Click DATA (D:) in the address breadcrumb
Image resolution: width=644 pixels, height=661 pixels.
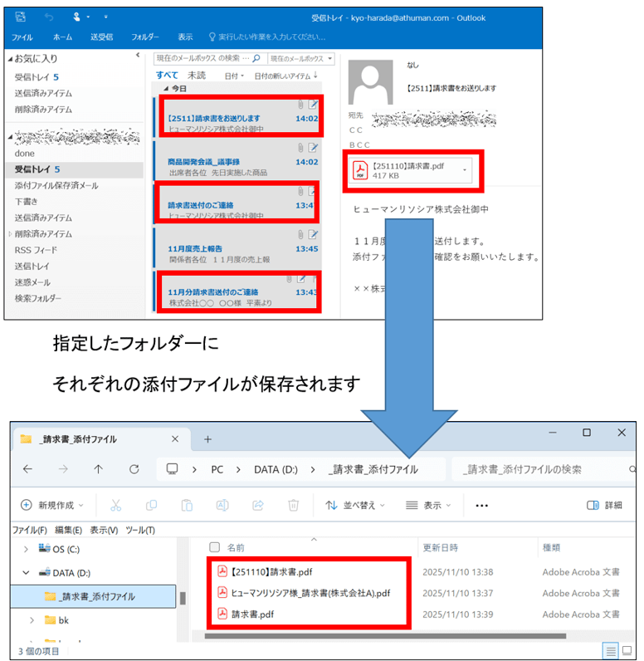pyautogui.click(x=276, y=469)
